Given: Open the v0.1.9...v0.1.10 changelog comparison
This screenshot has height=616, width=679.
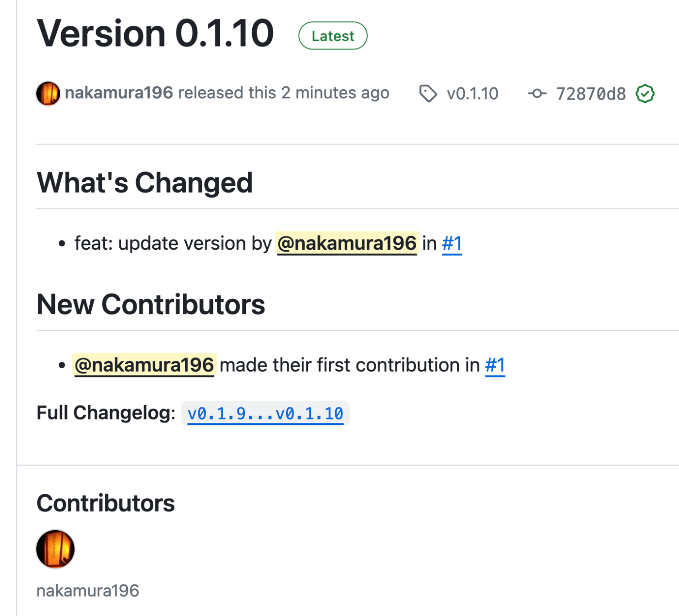Looking at the screenshot, I should coord(265,413).
